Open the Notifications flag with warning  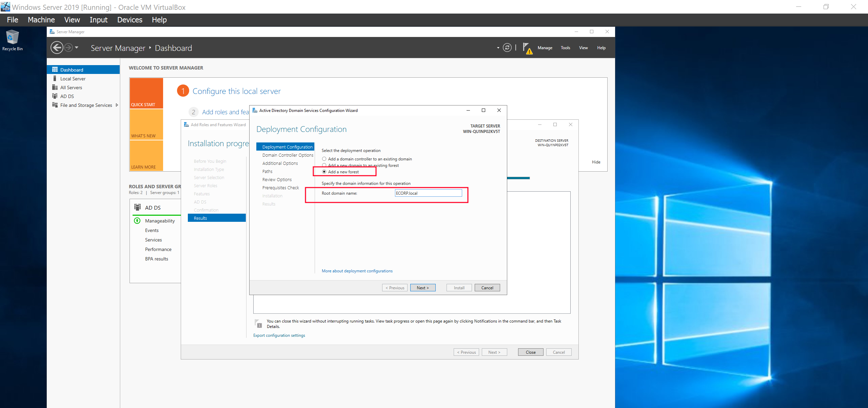click(527, 48)
